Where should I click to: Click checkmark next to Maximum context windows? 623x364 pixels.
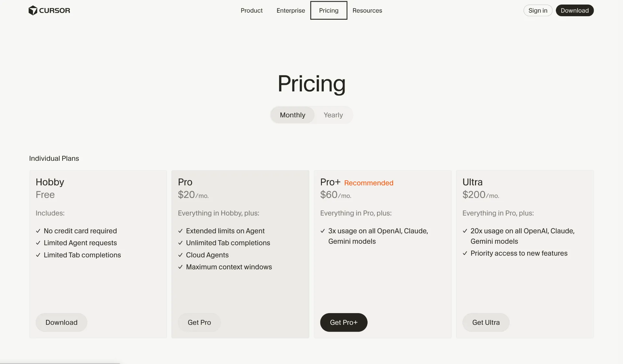point(180,267)
